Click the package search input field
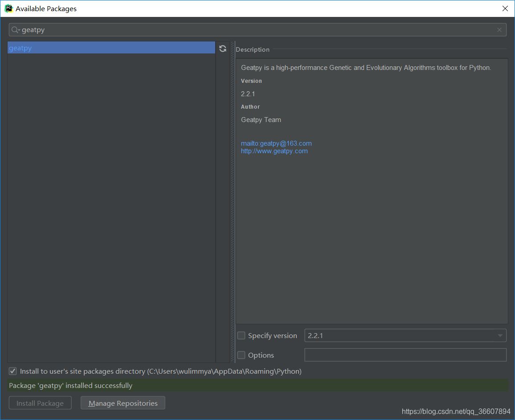 coord(257,30)
